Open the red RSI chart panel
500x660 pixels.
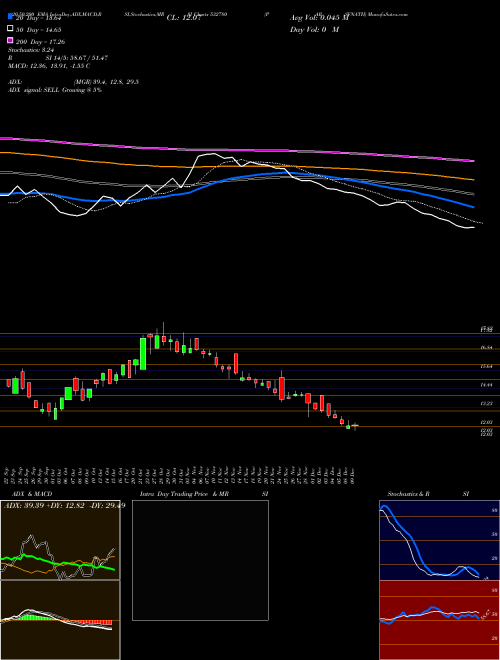tap(439, 620)
